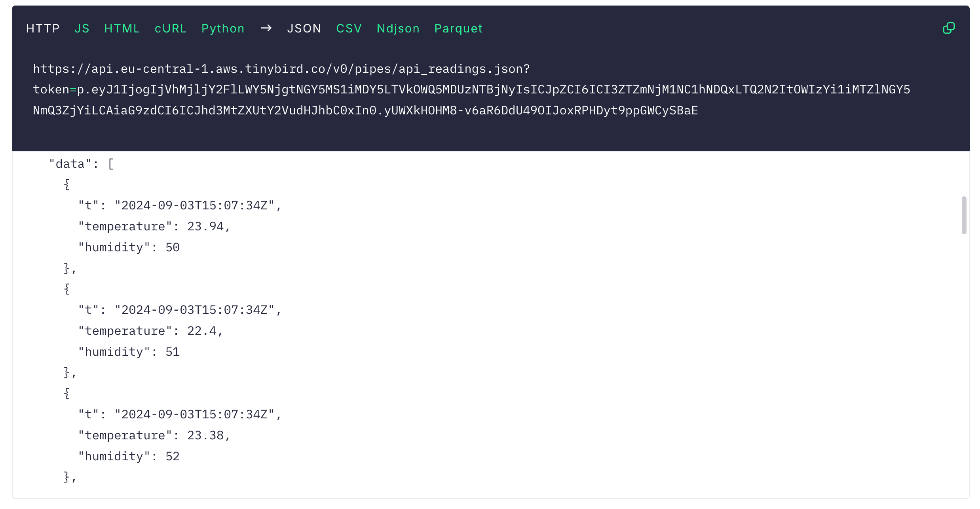Viewport: 980px width, 509px height.
Task: Switch output format to Parquet
Action: tap(458, 28)
